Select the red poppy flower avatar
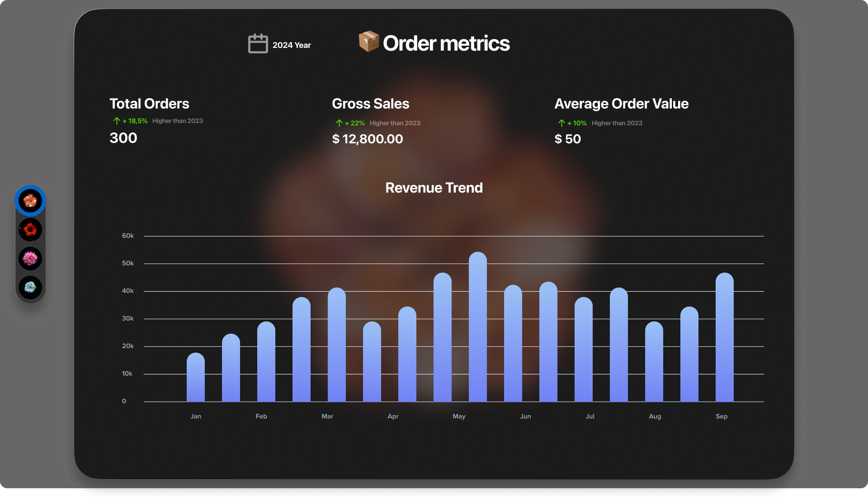Image resolution: width=868 pixels, height=500 pixels. pyautogui.click(x=30, y=230)
